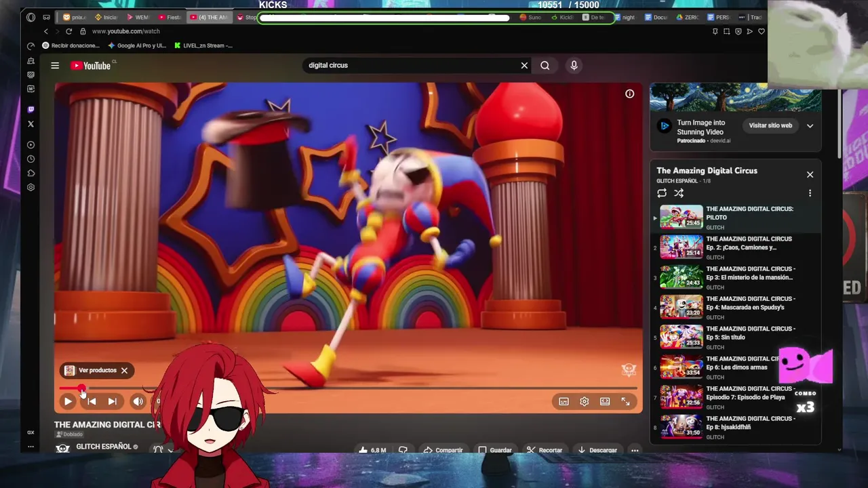Image resolution: width=868 pixels, height=488 pixels.
Task: Open 'Ep 4: Mascarada en Spudsy's' title
Action: [751, 303]
